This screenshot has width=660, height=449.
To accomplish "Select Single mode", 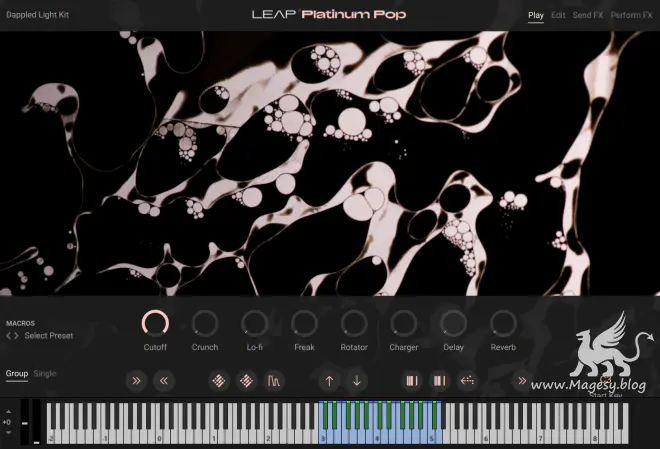I will click(x=45, y=373).
